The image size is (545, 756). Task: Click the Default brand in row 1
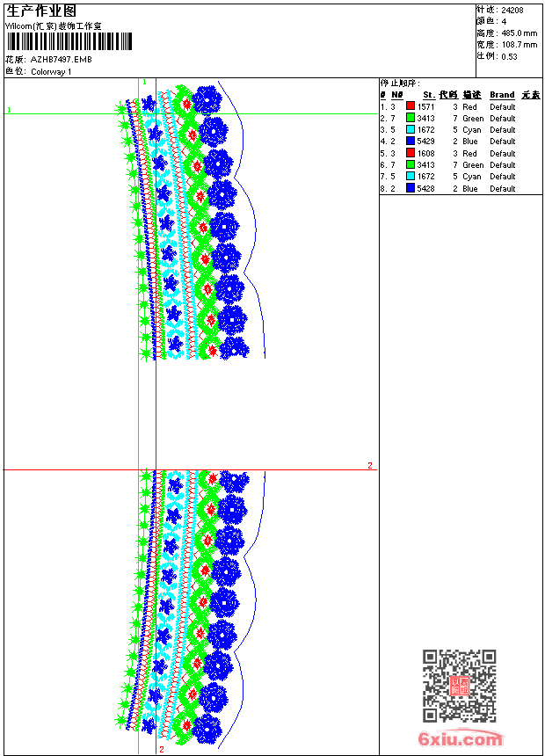pos(503,107)
